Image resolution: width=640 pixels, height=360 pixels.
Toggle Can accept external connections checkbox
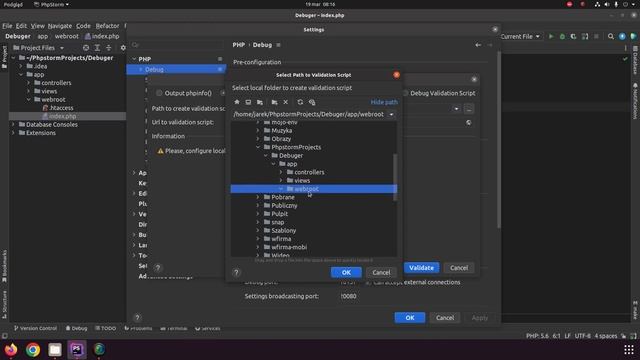(368, 282)
